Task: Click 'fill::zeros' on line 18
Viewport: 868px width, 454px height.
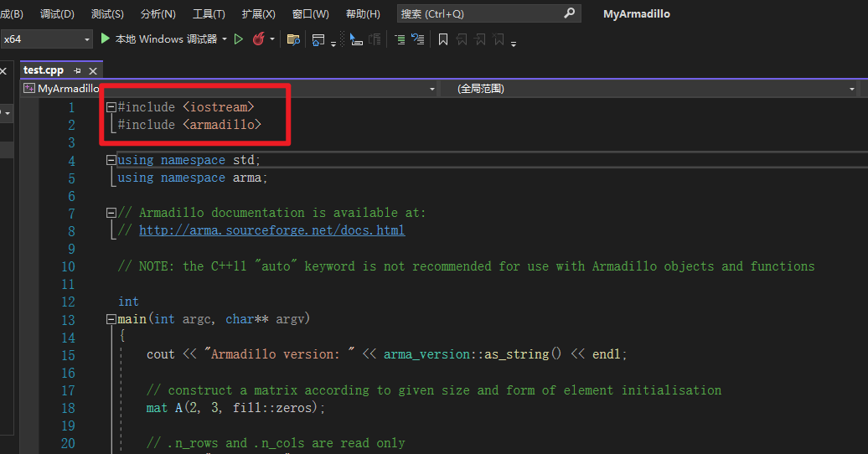Action: coord(273,408)
